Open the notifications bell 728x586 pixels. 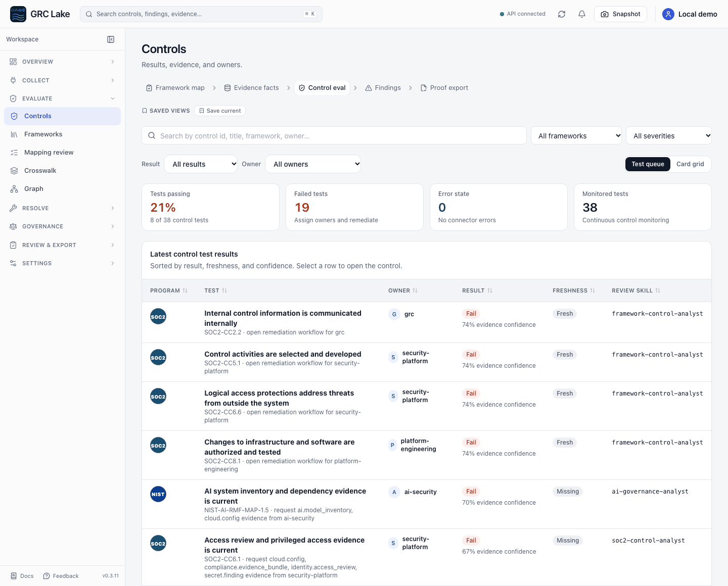[582, 14]
